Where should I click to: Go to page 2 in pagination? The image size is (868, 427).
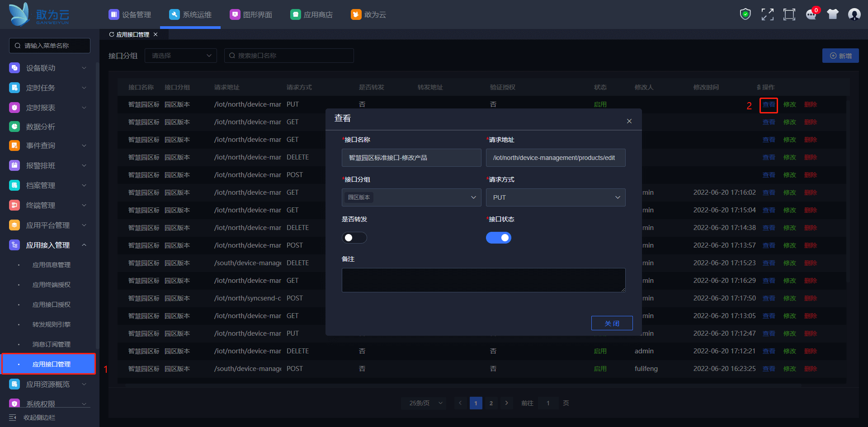pyautogui.click(x=491, y=403)
